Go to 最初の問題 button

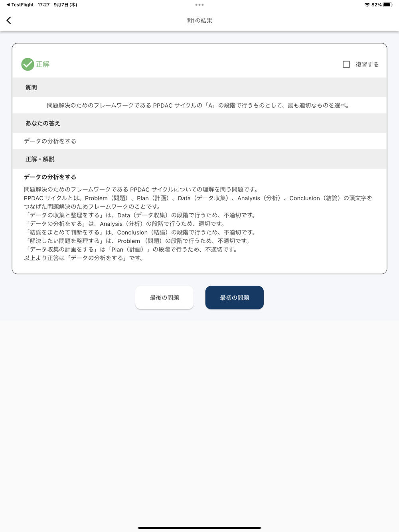(x=235, y=298)
